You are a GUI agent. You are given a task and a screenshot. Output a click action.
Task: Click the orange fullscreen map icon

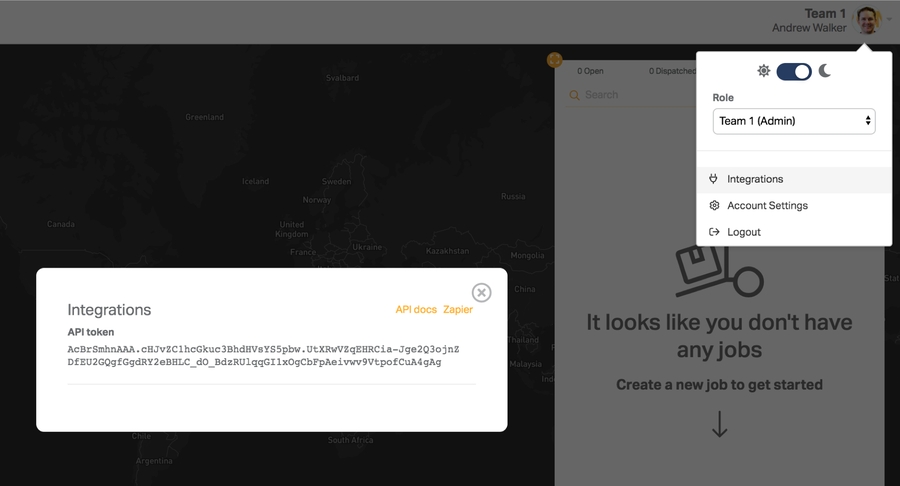pos(554,61)
